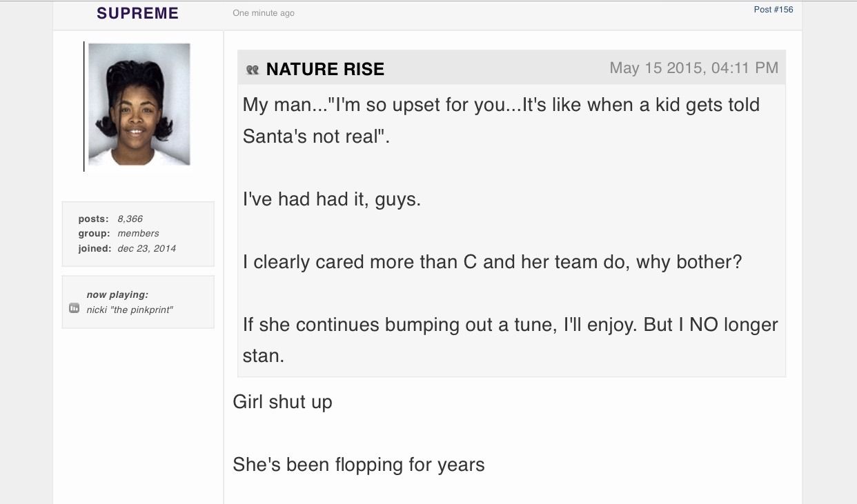Screen dimensions: 857x504
Task: Click the quote snapback icon beside NATURE RISE
Action: (253, 70)
